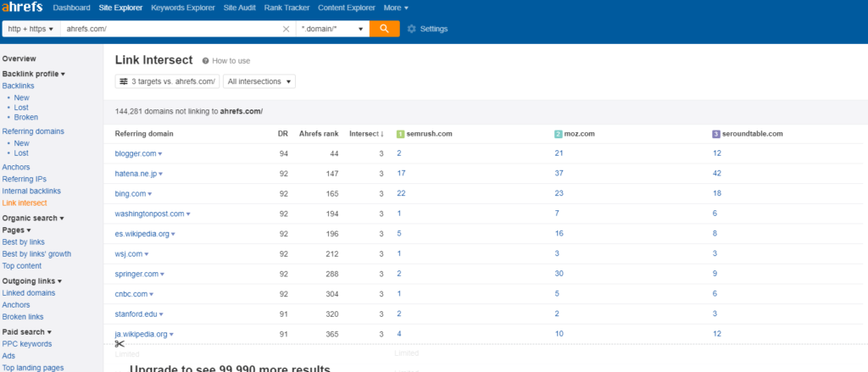Clear the URL field with the X icon
The image size is (868, 372).
287,29
